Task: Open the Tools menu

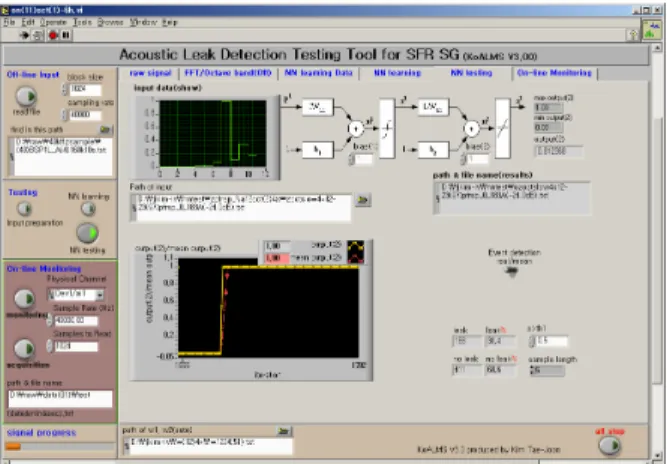Action: coord(82,22)
